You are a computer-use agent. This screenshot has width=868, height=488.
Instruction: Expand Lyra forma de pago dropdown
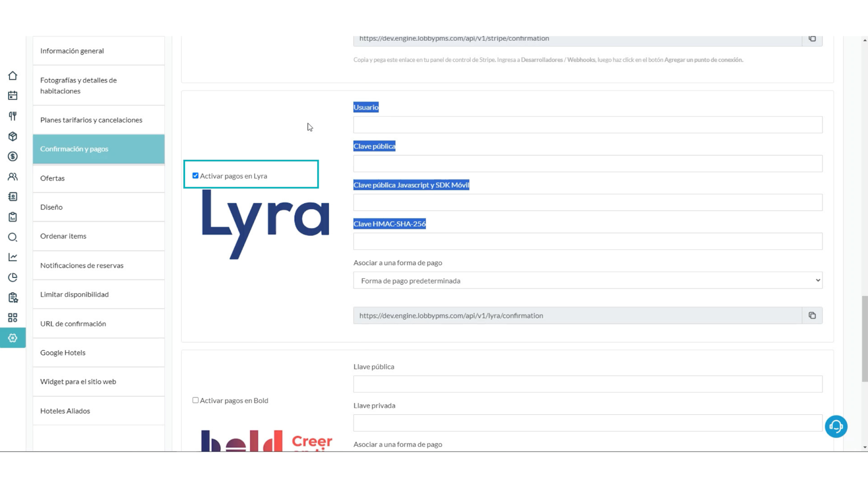point(588,280)
